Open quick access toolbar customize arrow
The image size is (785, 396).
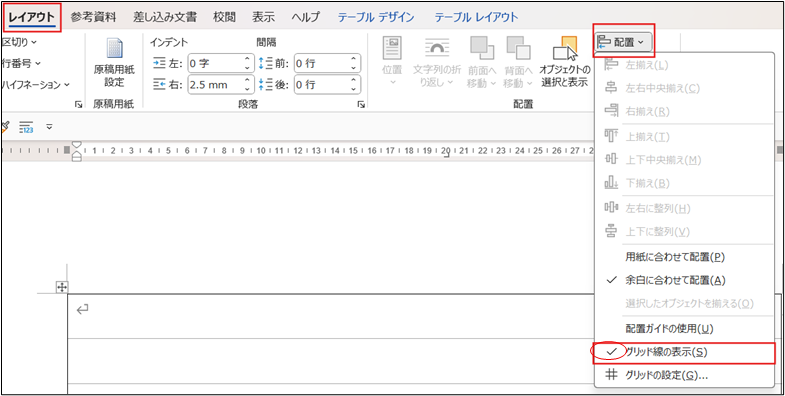49,127
